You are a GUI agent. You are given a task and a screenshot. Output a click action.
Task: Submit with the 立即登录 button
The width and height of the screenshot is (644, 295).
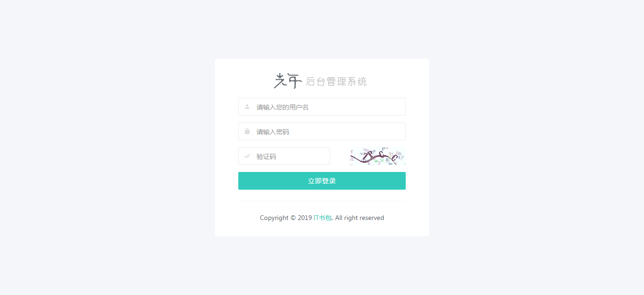pos(322,181)
